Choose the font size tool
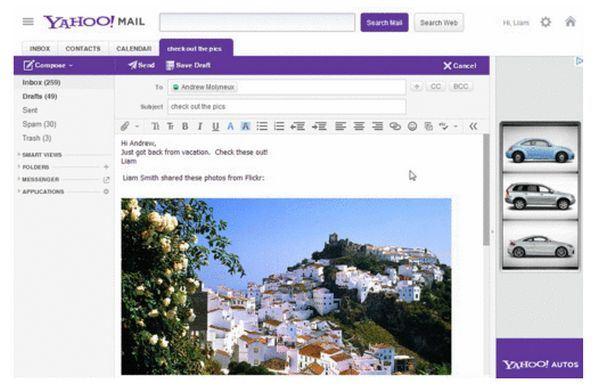 click(x=170, y=126)
